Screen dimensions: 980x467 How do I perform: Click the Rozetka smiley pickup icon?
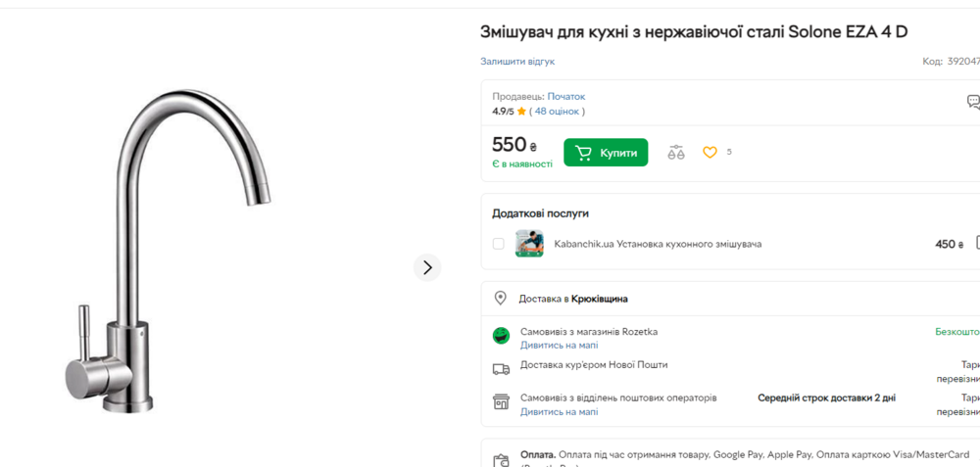501,336
